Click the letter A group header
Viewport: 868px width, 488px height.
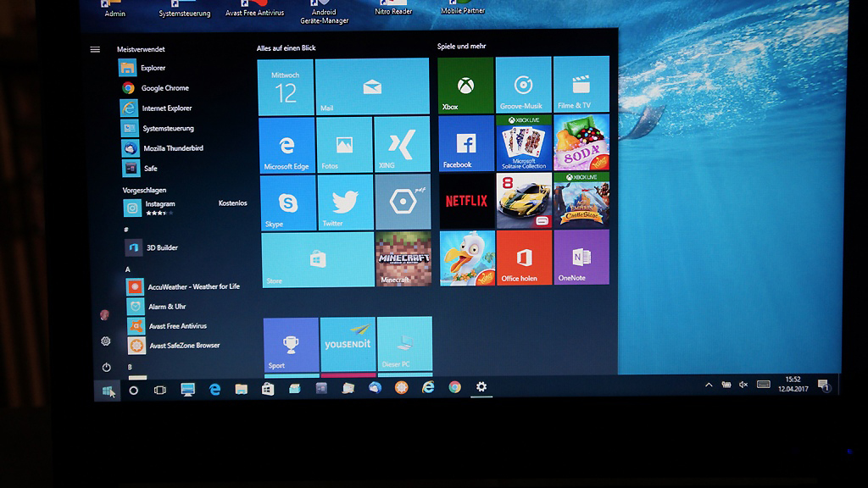(x=128, y=269)
